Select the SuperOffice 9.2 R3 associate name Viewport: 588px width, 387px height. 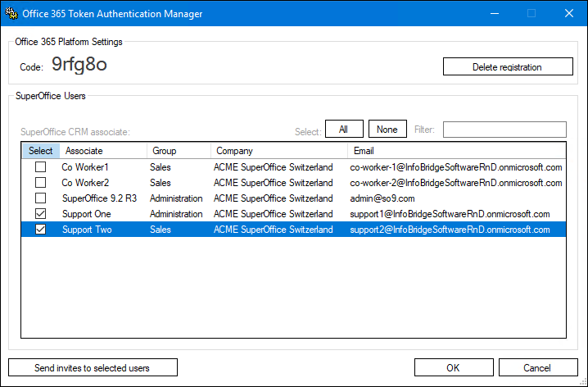pyautogui.click(x=99, y=198)
